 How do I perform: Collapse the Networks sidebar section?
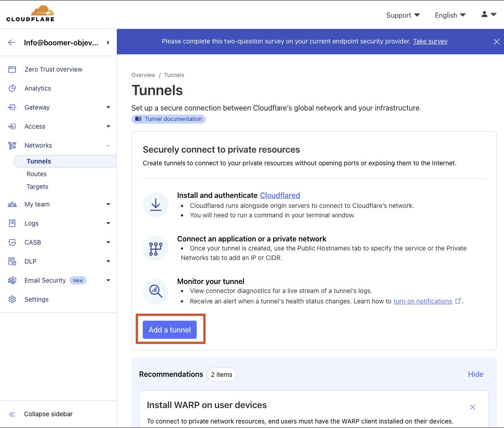click(x=108, y=145)
